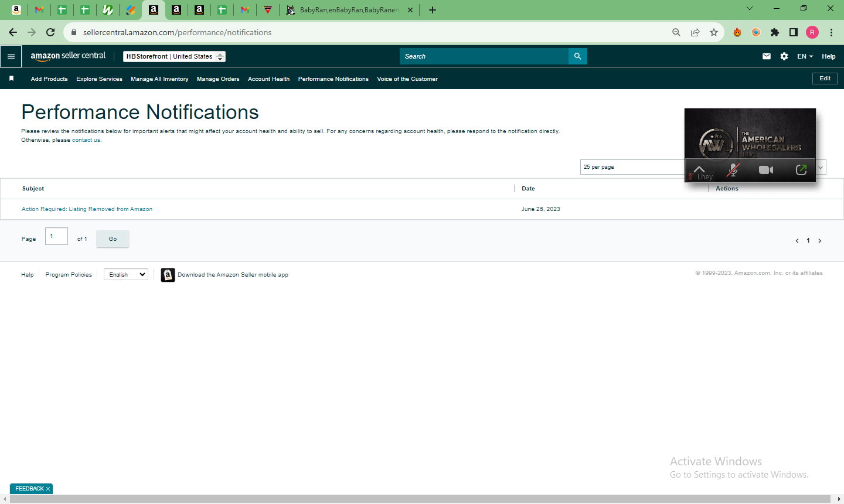Open the 25 per page dropdown
This screenshot has height=504, width=844.
(x=703, y=167)
